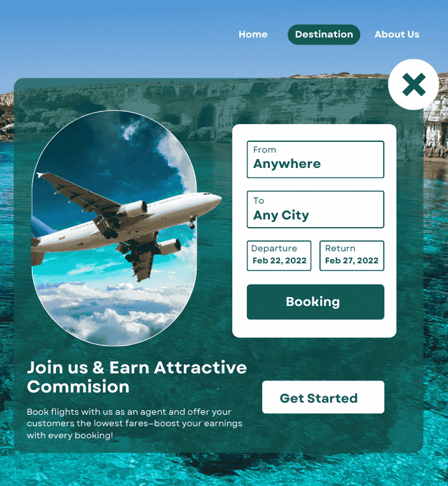This screenshot has height=486, width=448.
Task: Click the From Anywhere field
Action: 315,159
